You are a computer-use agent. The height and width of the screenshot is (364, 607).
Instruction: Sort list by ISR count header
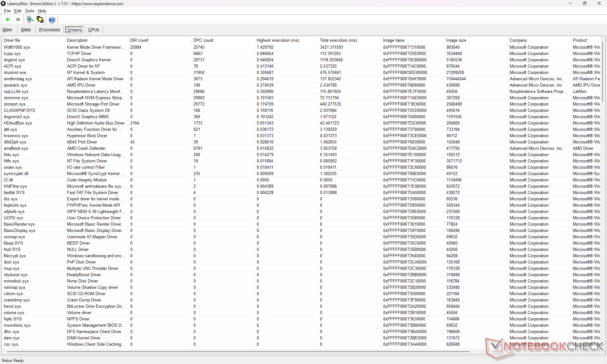tap(139, 40)
